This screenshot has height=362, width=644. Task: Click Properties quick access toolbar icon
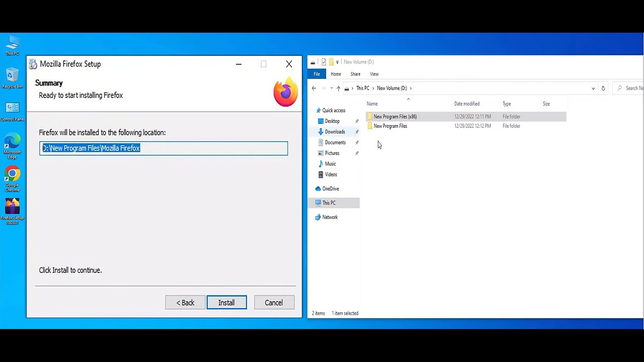click(x=324, y=62)
